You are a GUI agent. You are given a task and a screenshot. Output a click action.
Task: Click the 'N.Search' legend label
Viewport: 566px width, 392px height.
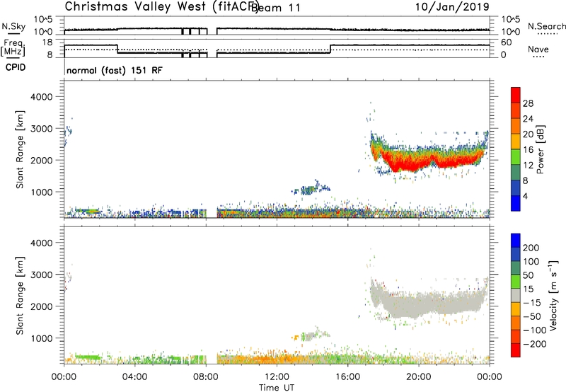click(x=546, y=26)
